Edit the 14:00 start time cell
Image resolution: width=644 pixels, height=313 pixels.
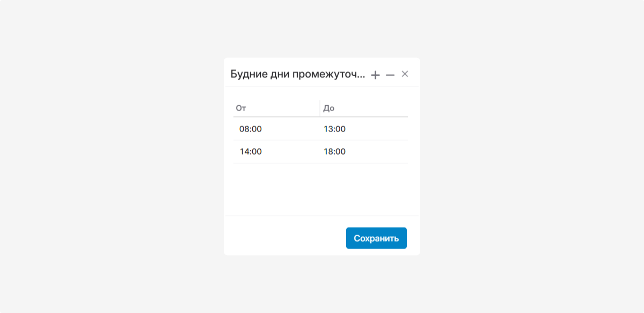pyautogui.click(x=251, y=151)
